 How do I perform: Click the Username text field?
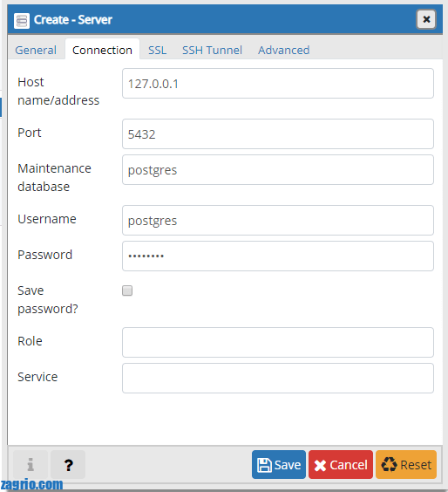click(278, 221)
